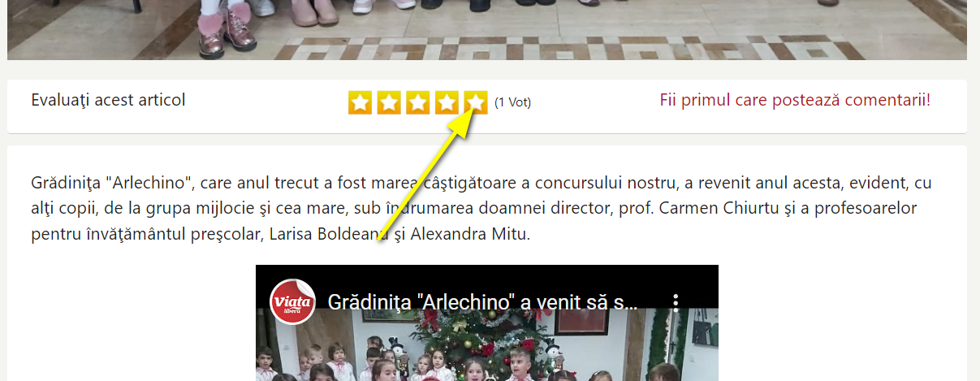Click the fifth rating star
This screenshot has width=980, height=381.
tap(476, 102)
